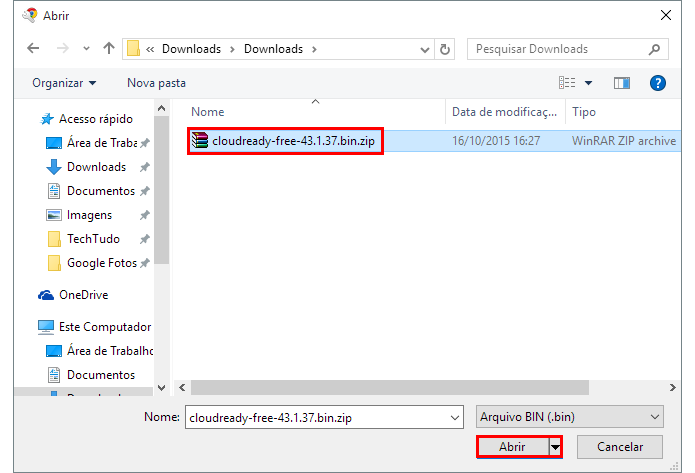Open the TechTudo folder
The height and width of the screenshot is (473, 695).
tap(94, 239)
